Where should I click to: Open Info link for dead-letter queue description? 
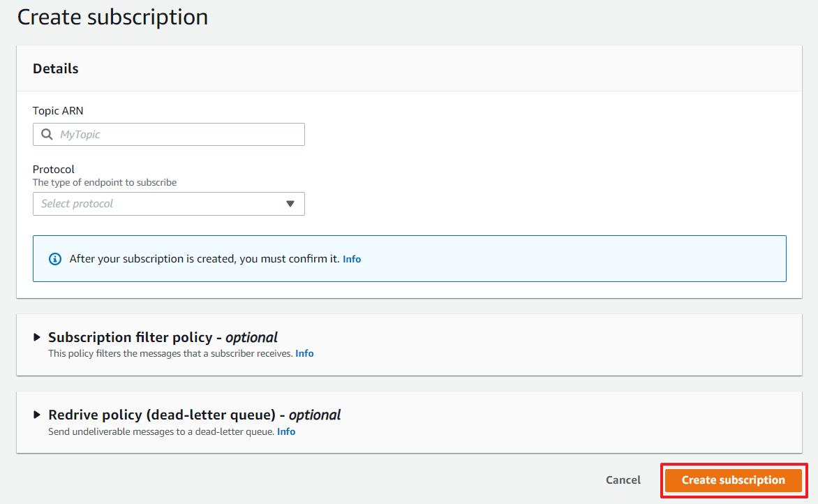click(x=286, y=431)
